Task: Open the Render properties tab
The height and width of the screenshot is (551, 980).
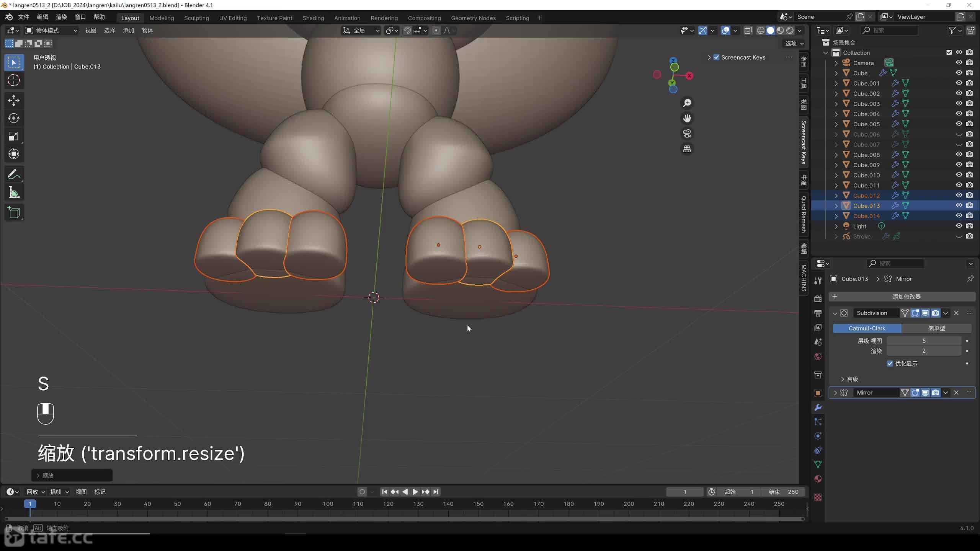Action: click(818, 299)
